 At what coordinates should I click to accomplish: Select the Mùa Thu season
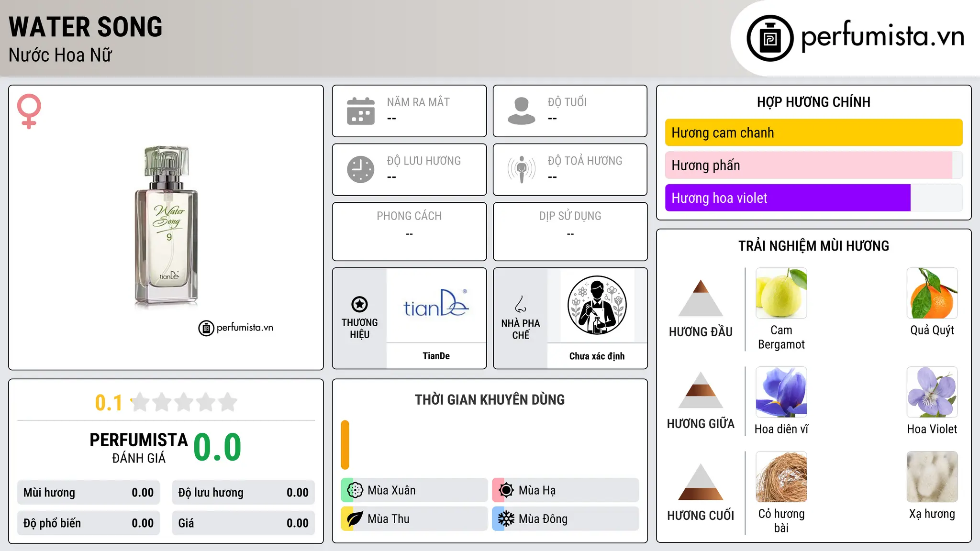414,519
